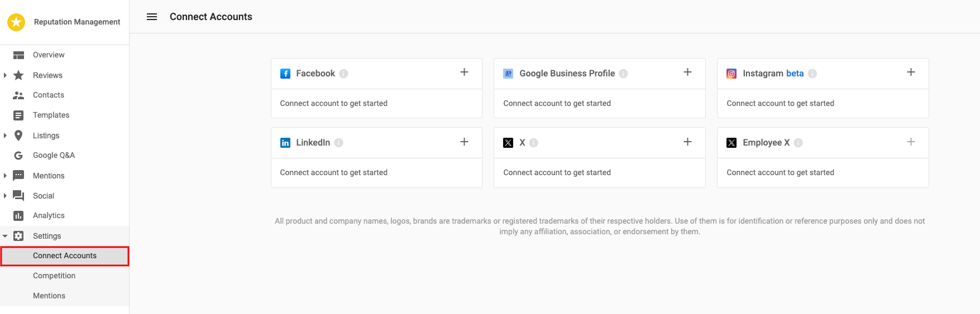Screen dimensions: 980x314
Task: Click the Connect Accounts page heading
Action: [211, 17]
